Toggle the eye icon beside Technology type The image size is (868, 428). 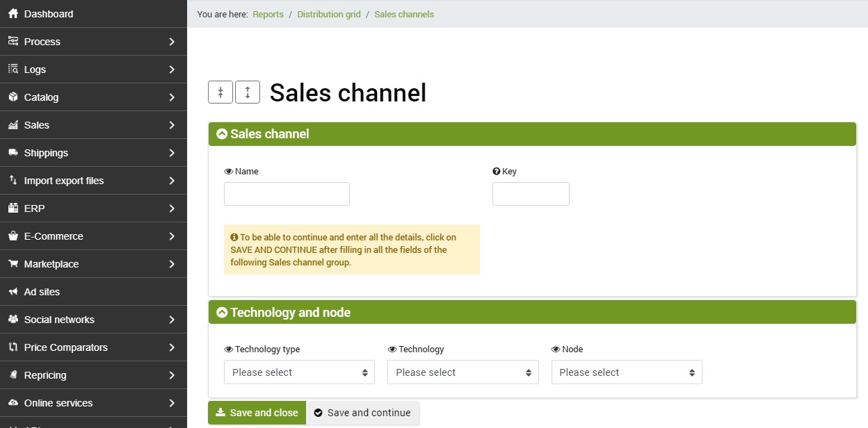tap(229, 349)
